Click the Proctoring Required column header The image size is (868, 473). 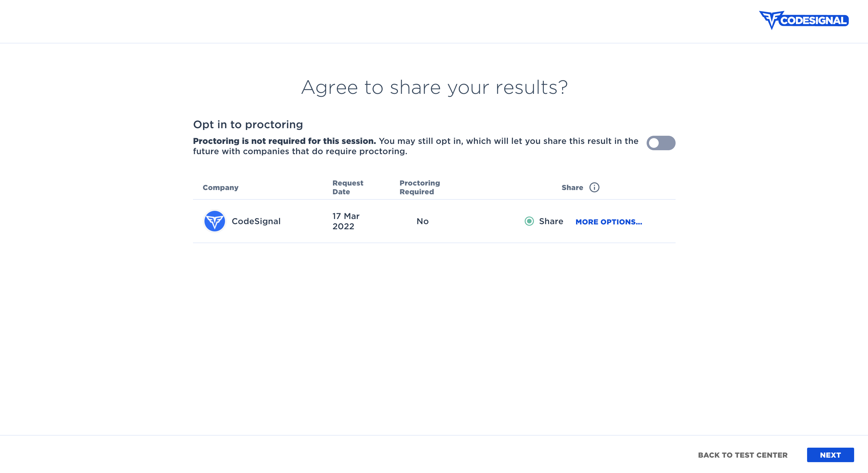coord(420,187)
